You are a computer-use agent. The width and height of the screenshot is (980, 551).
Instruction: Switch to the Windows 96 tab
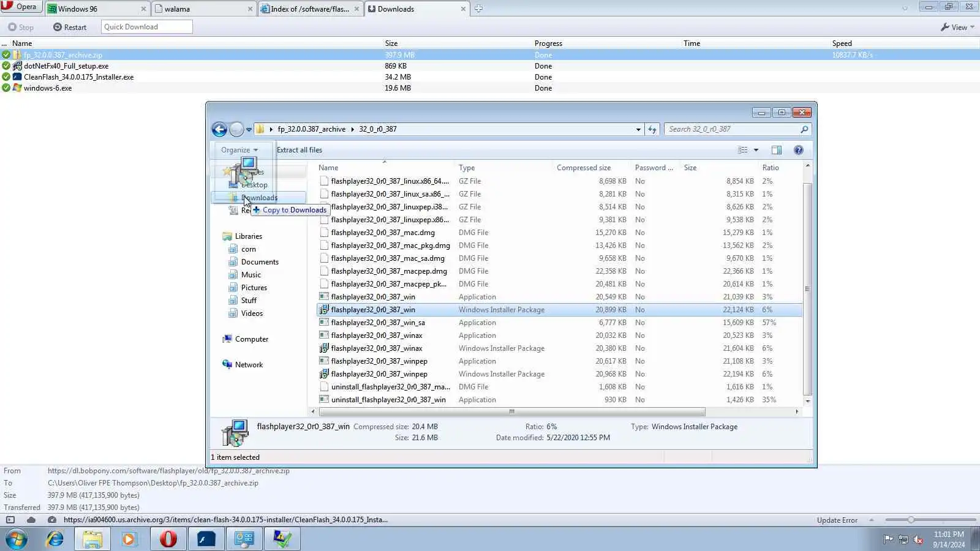pyautogui.click(x=97, y=9)
